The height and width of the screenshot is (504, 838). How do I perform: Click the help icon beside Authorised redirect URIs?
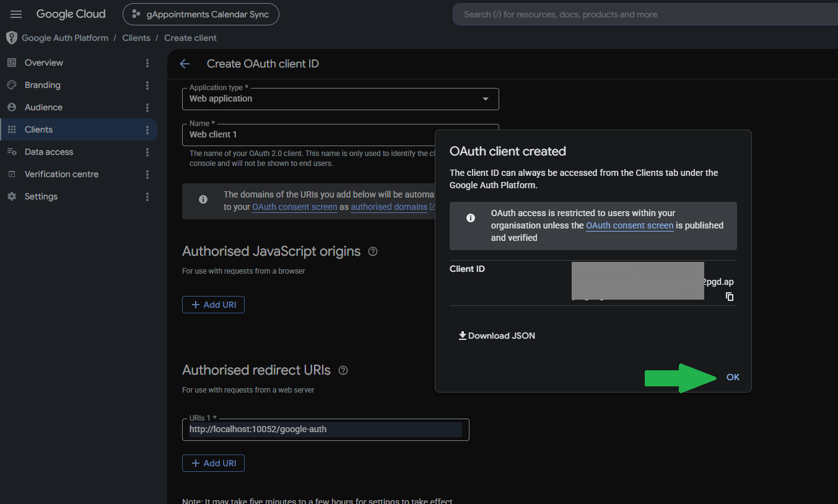pos(343,370)
